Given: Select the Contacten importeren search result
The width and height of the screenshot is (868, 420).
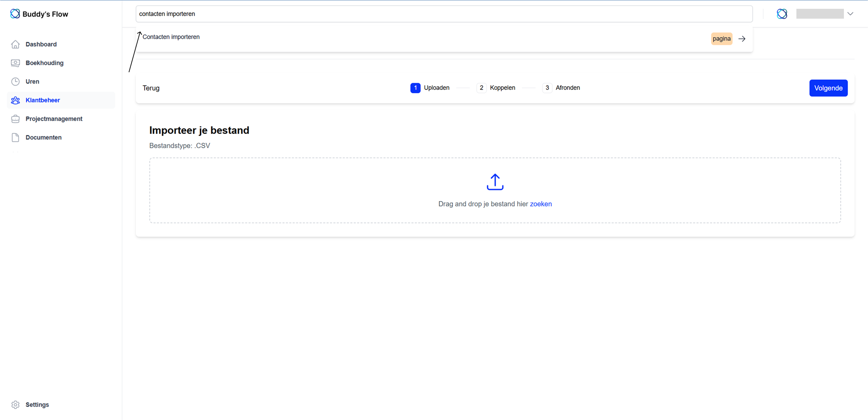Looking at the screenshot, I should point(444,39).
